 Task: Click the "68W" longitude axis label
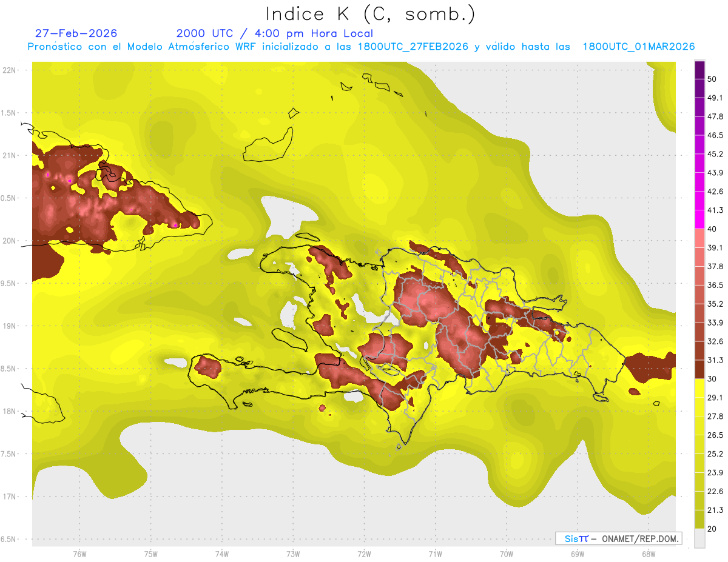coord(648,554)
